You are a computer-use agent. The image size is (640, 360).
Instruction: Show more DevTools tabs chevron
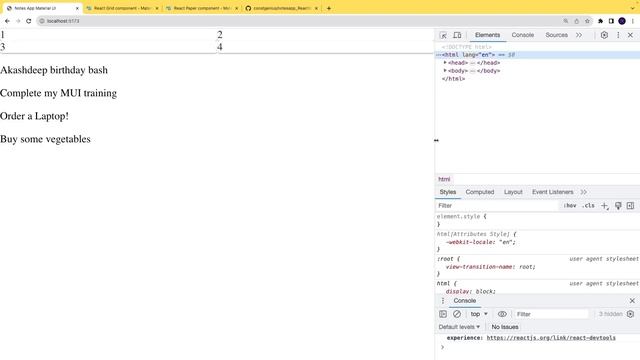tap(579, 35)
